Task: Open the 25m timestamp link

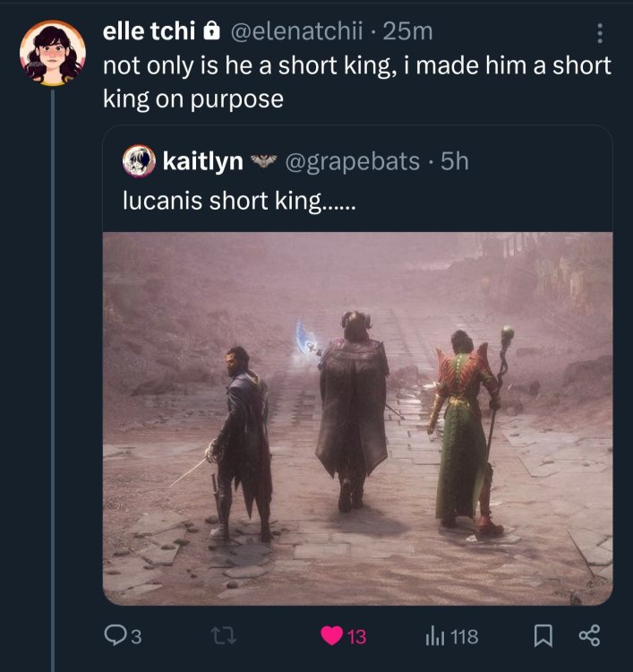Action: coord(407,32)
